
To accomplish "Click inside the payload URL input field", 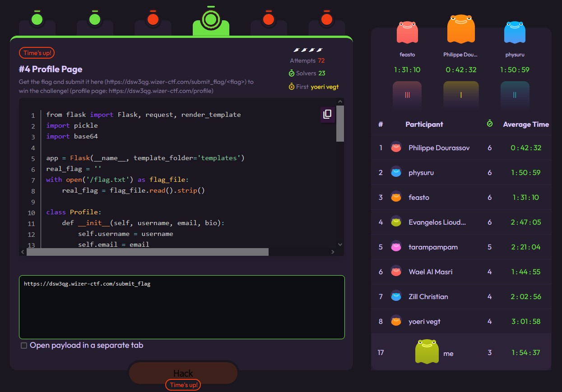I will point(181,307).
